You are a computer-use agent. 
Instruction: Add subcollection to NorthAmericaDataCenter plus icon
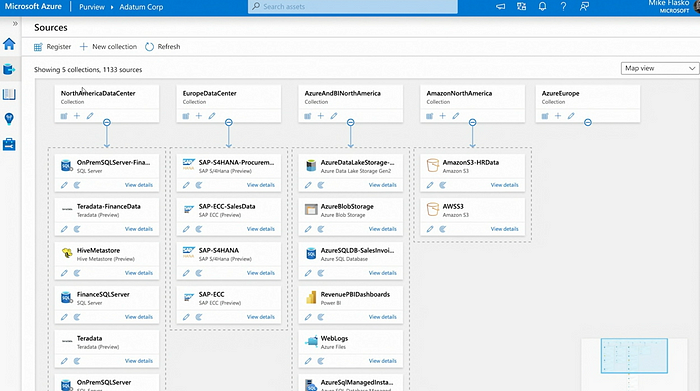point(77,116)
